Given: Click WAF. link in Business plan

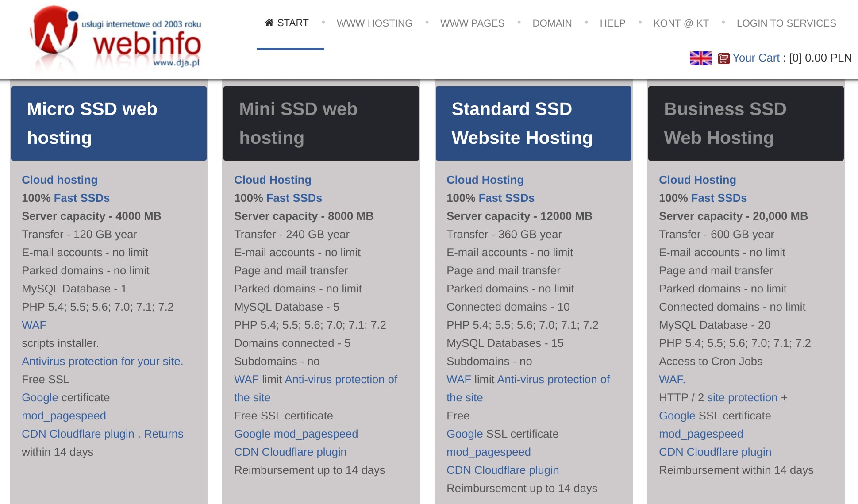Looking at the screenshot, I should pyautogui.click(x=672, y=379).
